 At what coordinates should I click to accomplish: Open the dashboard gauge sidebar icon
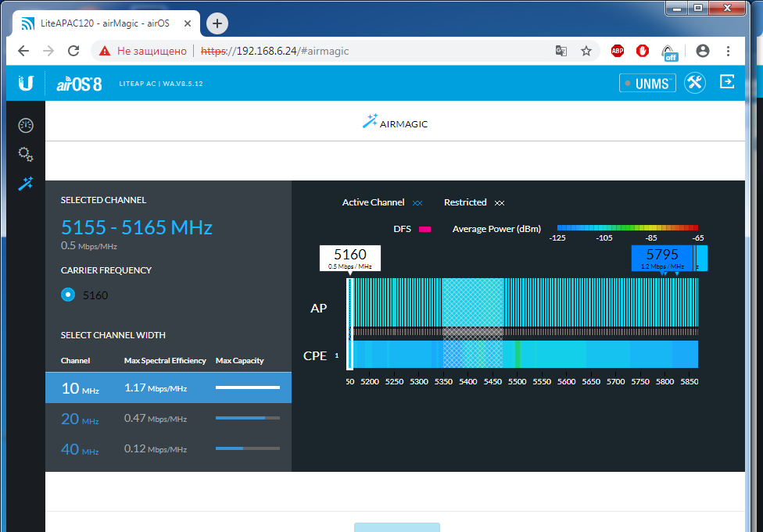click(x=26, y=126)
